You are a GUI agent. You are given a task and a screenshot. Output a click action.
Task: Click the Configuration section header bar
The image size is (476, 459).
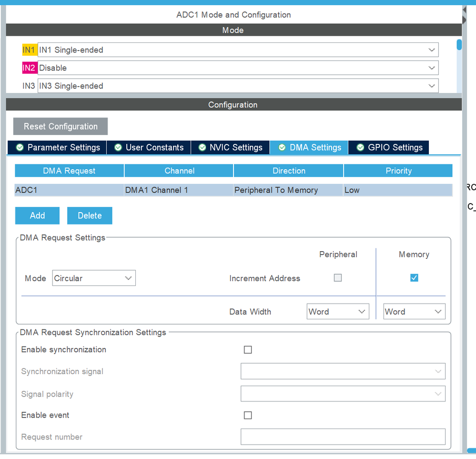233,105
